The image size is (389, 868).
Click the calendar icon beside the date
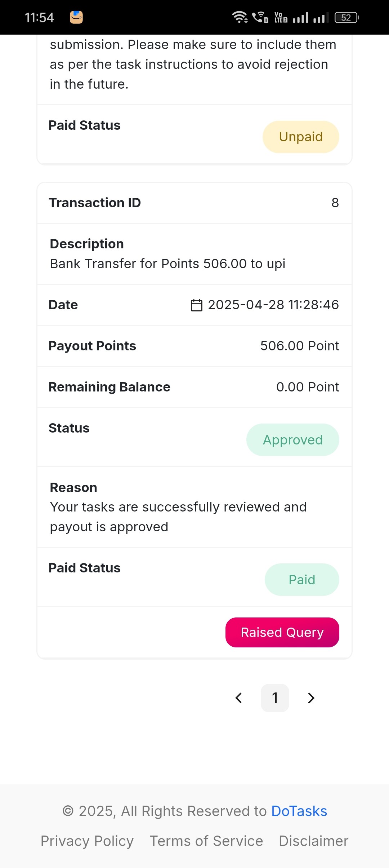[196, 305]
